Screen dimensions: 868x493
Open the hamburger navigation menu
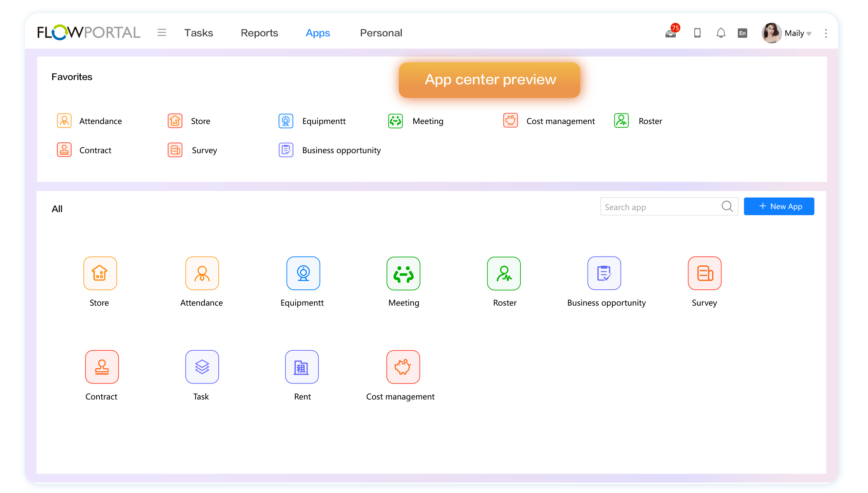tap(162, 32)
